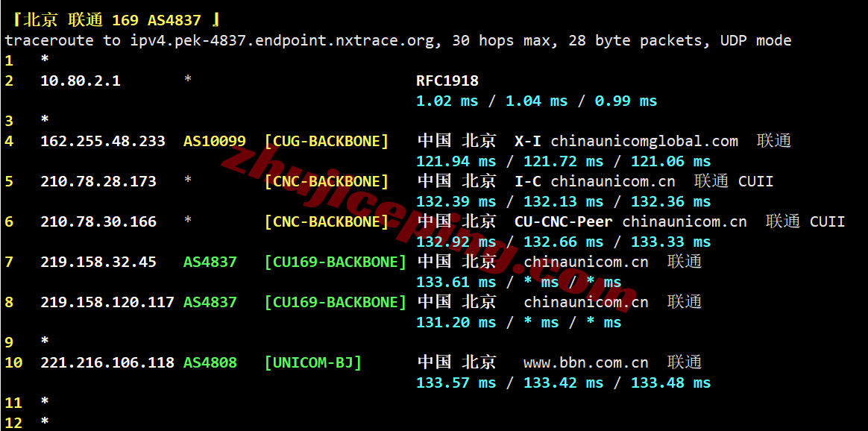Image resolution: width=868 pixels, height=431 pixels.
Task: Click the 121.94 ms latency value
Action: pyautogui.click(x=456, y=162)
